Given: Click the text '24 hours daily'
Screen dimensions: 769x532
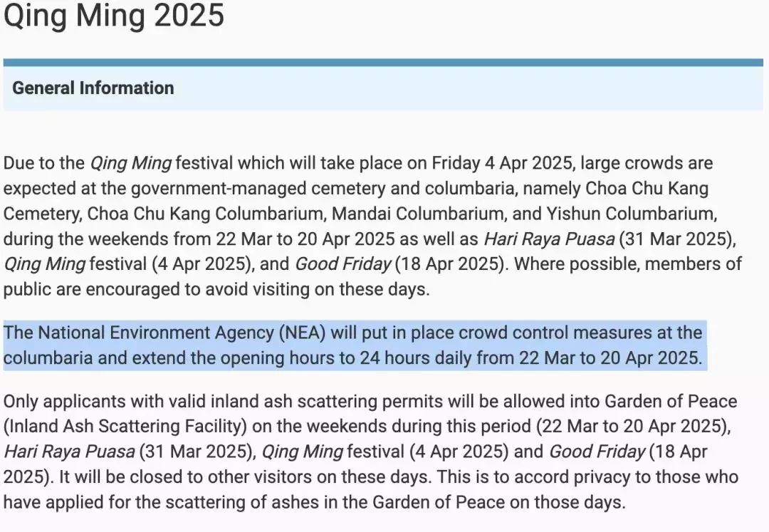Looking at the screenshot, I should [415, 358].
